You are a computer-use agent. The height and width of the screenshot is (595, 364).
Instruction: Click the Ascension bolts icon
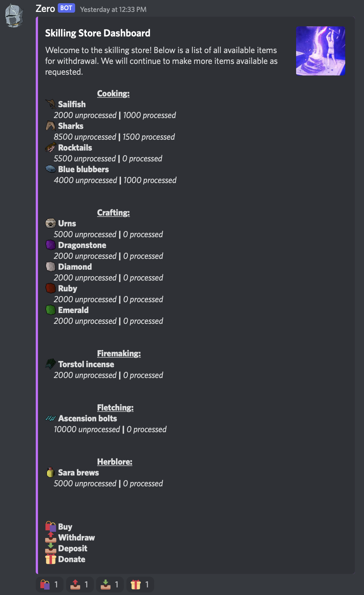pos(51,418)
